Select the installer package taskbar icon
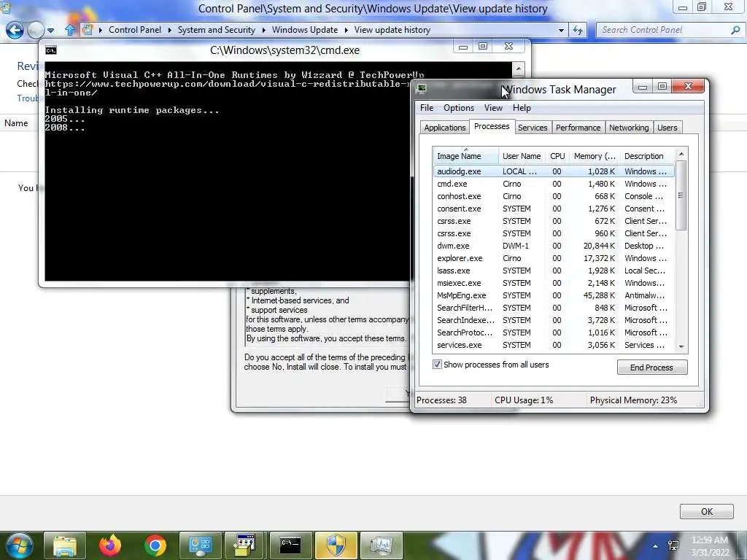This screenshot has width=747, height=560. (x=245, y=545)
